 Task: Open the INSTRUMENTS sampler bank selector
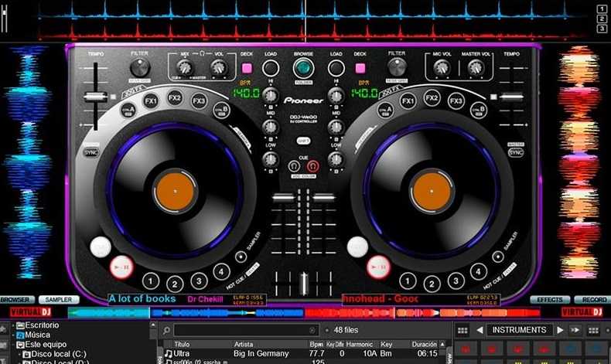point(520,330)
